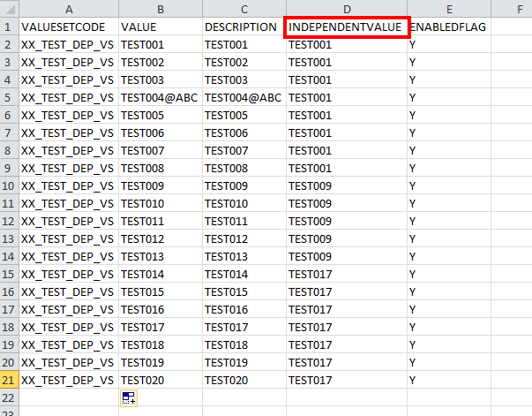Screen dimensions: 532x416
Task: Select cell C5 containing TEST004@ABC
Action: 244,97
